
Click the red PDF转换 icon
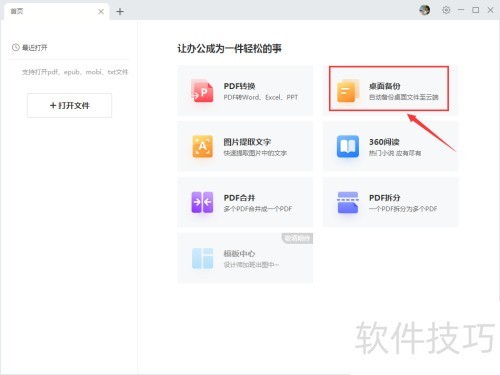click(x=202, y=91)
